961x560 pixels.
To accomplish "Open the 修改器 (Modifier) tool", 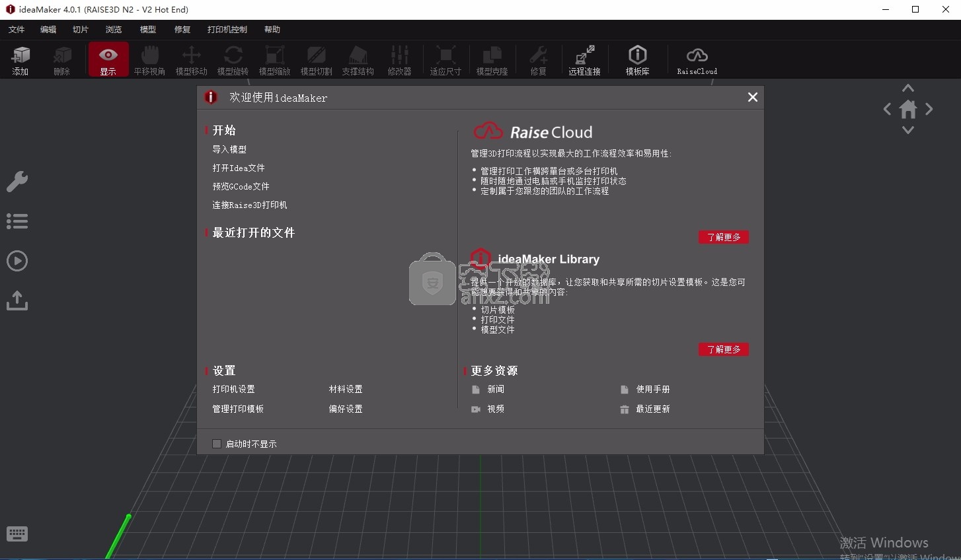I will [400, 60].
